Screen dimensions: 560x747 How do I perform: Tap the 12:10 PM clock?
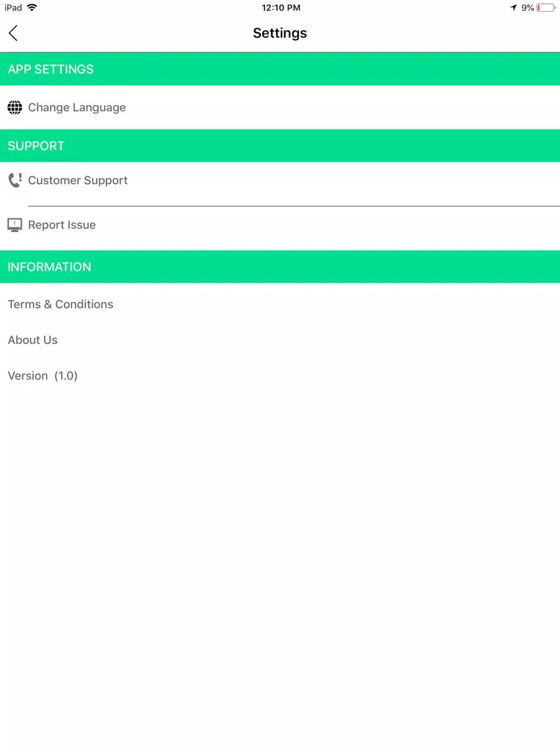(x=281, y=8)
